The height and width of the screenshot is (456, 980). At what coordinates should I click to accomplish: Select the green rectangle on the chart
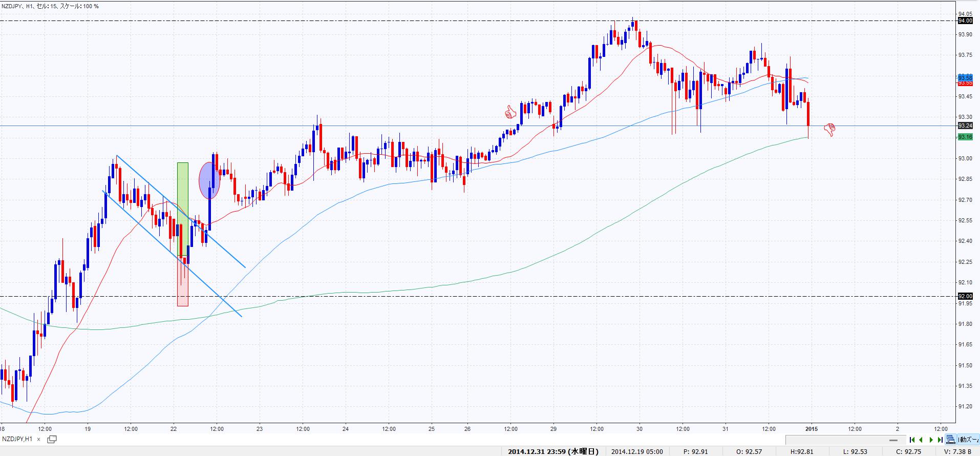click(183, 205)
